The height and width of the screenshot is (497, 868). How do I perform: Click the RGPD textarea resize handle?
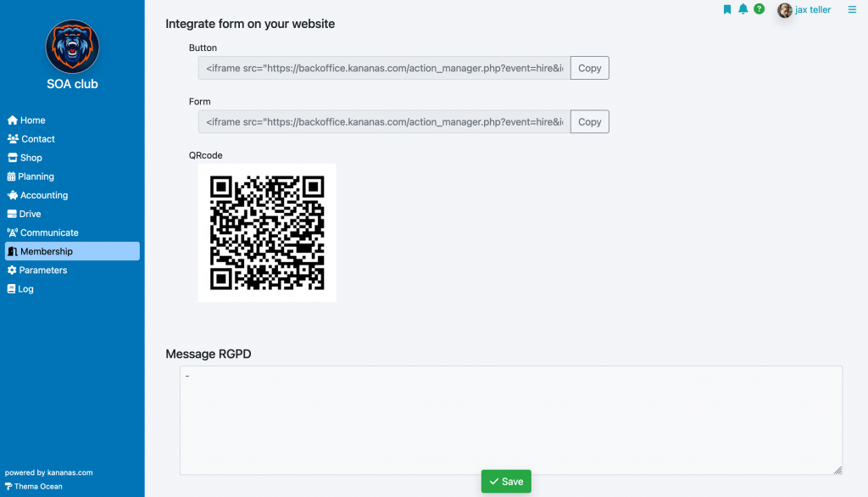837,470
